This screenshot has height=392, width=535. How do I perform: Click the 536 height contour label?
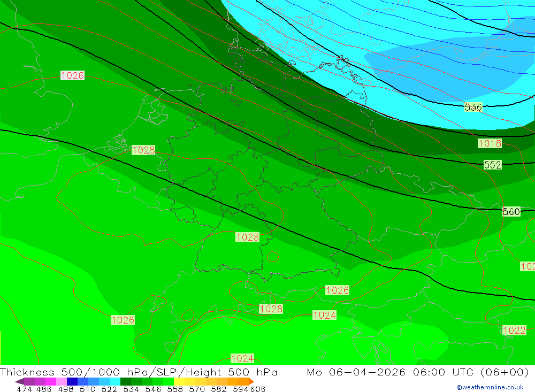(x=473, y=107)
